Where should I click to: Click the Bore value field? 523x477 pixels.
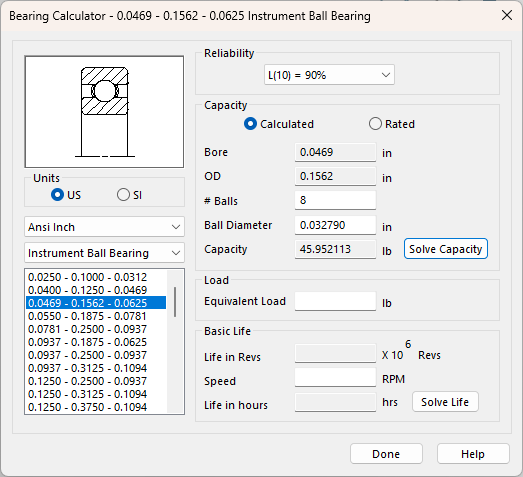[335, 152]
